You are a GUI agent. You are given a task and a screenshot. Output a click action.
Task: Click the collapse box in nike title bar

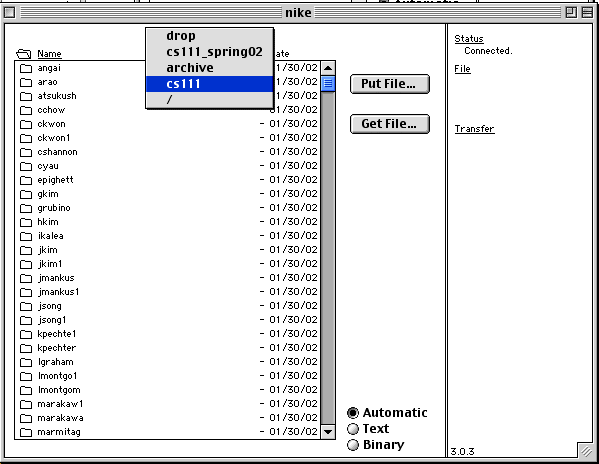tap(587, 13)
